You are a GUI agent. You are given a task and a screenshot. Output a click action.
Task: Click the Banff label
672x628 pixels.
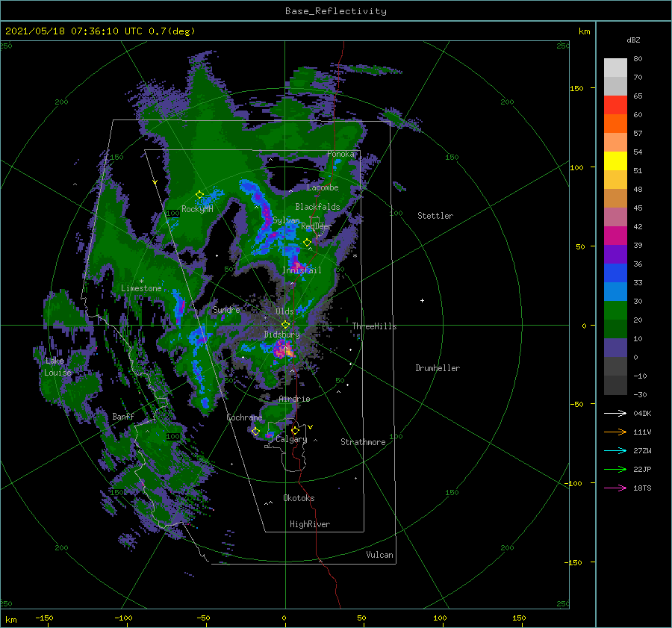click(123, 417)
